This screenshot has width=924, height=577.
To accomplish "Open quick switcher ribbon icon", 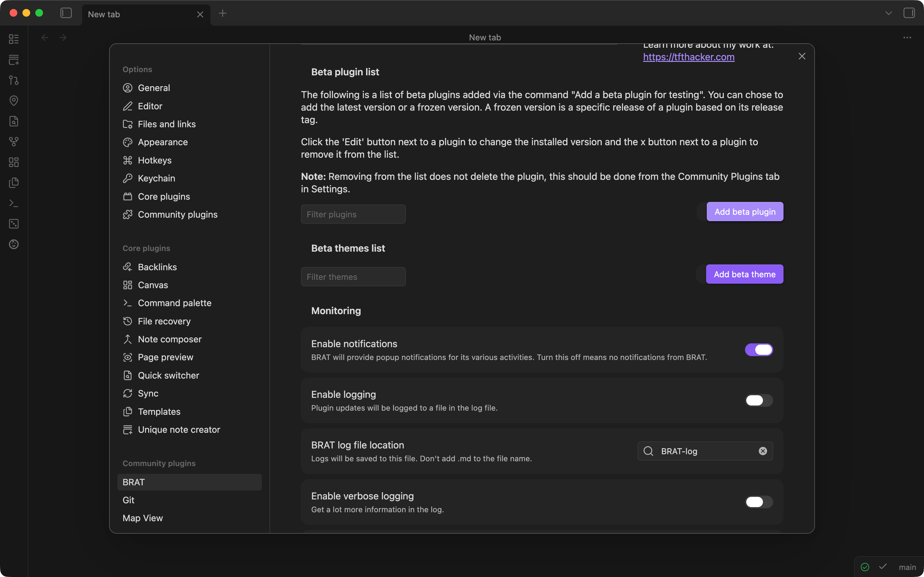I will click(14, 121).
